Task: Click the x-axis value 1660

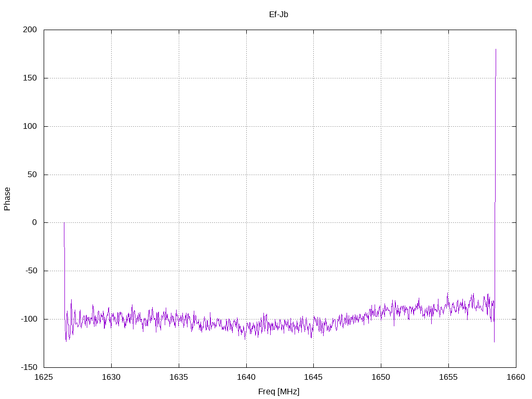Action: [x=516, y=377]
